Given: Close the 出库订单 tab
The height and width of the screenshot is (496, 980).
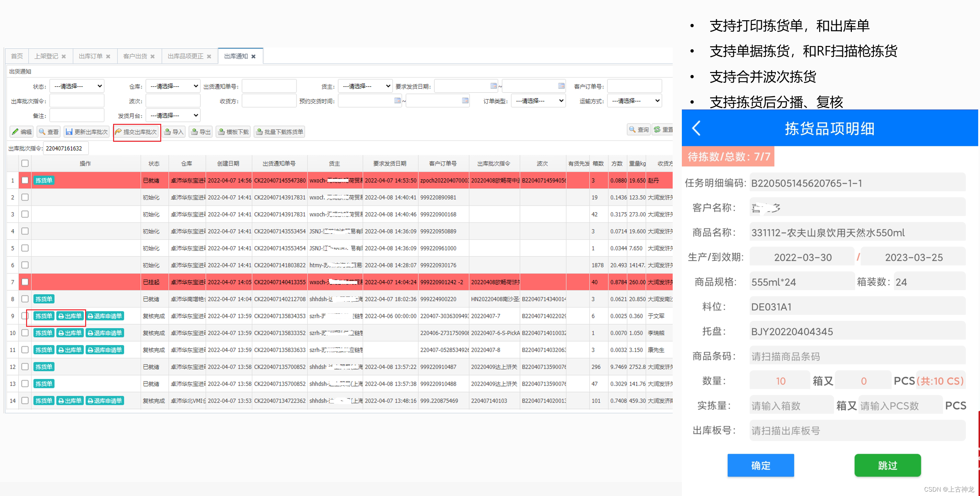Looking at the screenshot, I should point(108,56).
